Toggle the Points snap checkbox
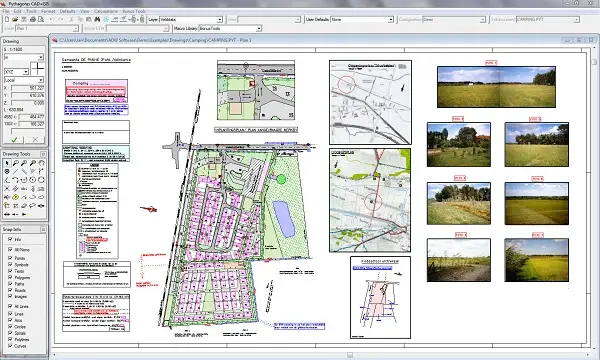 pos(10,258)
